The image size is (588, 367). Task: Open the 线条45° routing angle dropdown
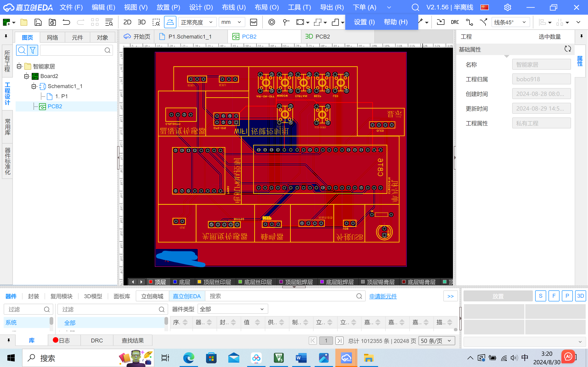tap(510, 22)
